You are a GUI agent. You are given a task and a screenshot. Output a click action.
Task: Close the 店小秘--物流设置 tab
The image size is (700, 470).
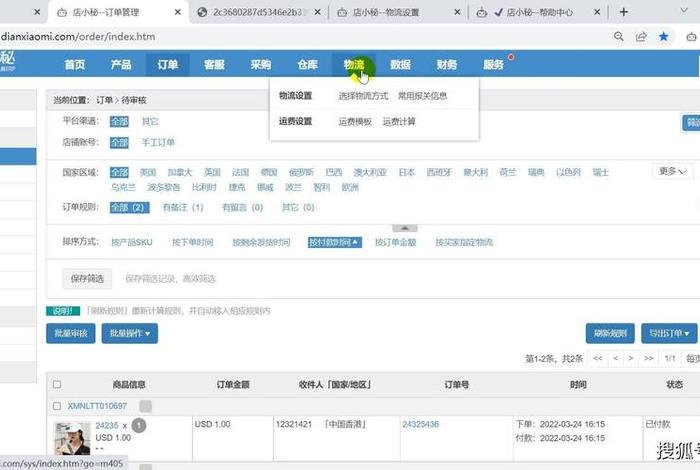click(457, 12)
